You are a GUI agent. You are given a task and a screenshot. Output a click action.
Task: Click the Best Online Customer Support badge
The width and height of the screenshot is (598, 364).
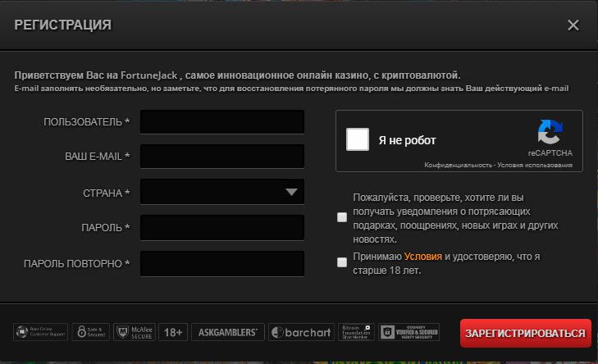point(39,332)
